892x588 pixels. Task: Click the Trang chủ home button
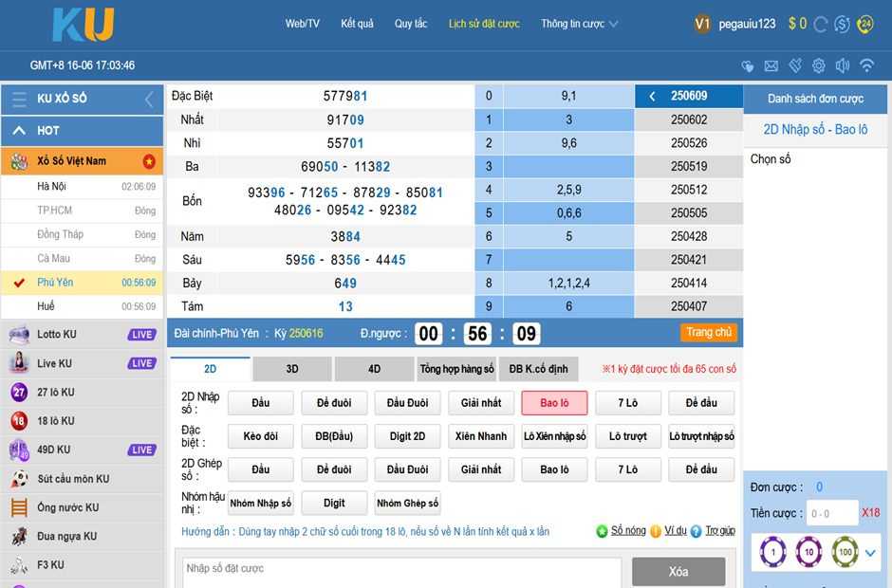pos(708,332)
